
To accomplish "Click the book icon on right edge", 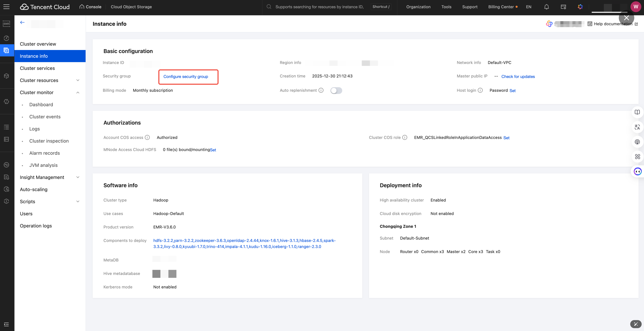I will tap(637, 112).
